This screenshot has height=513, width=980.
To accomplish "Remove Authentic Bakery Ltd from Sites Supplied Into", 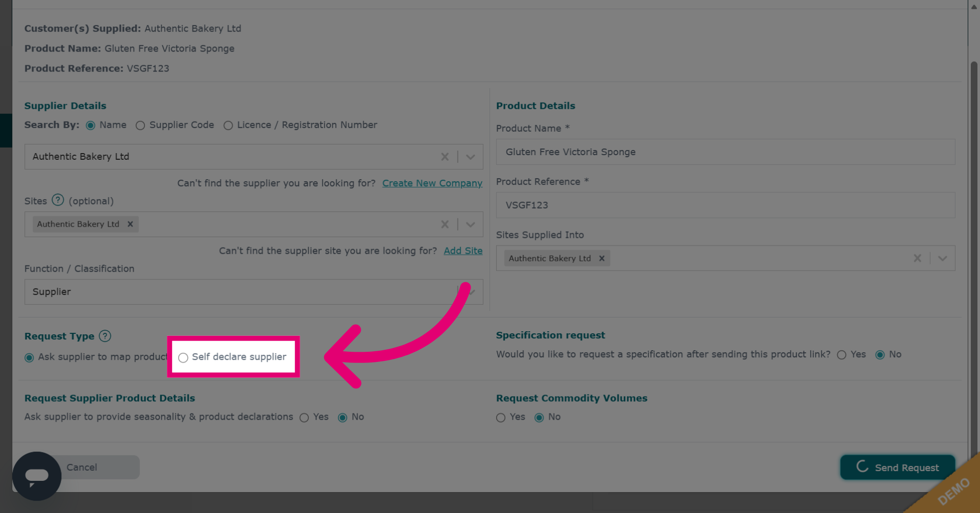I will pyautogui.click(x=602, y=258).
